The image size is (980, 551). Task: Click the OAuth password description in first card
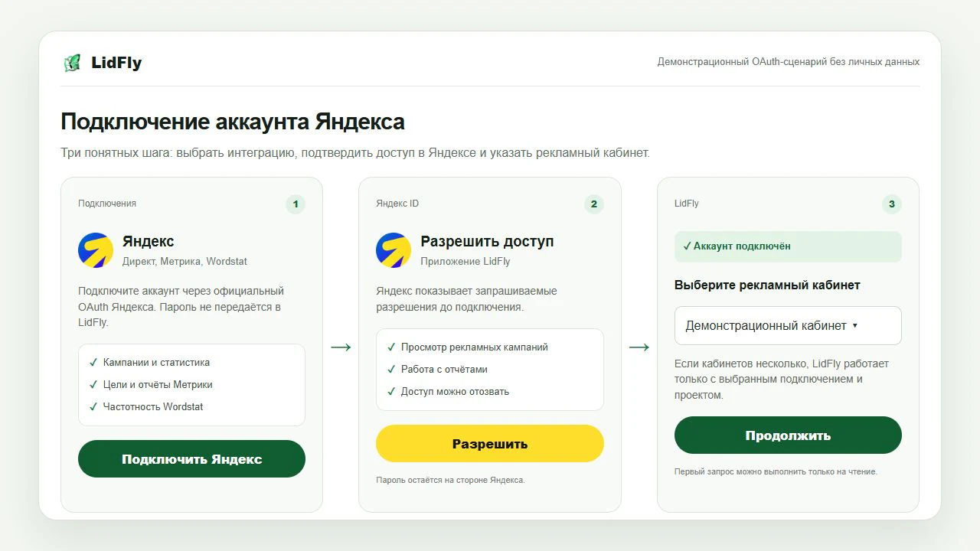coord(181,307)
